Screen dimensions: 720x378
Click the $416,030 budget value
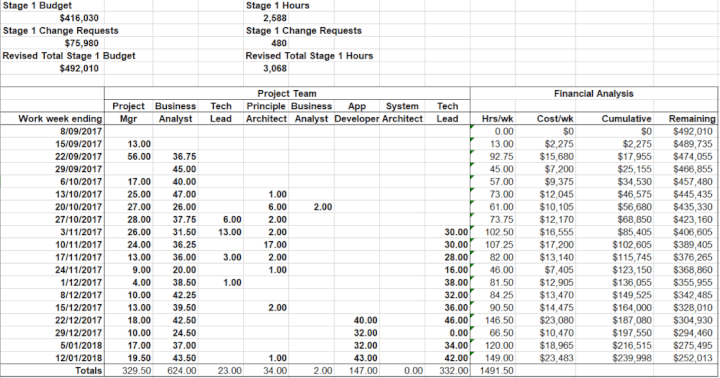coord(79,18)
